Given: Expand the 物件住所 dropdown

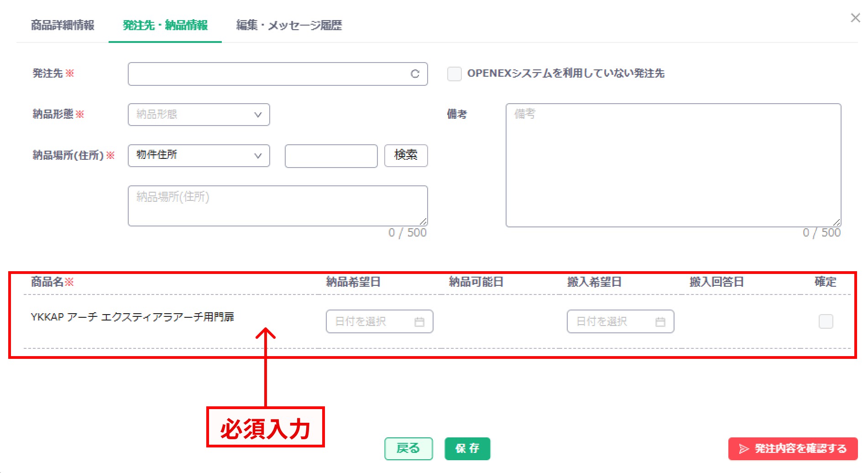Looking at the screenshot, I should click(x=199, y=156).
